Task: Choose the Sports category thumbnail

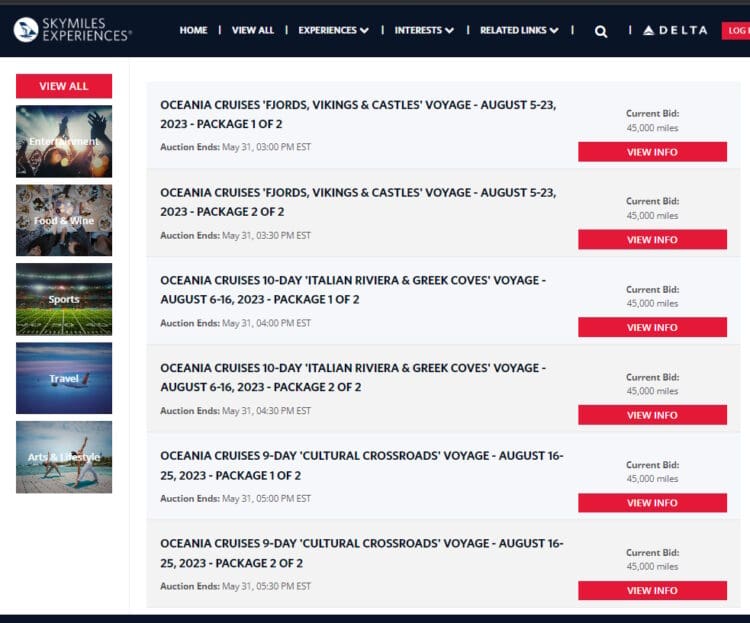Action: click(64, 299)
